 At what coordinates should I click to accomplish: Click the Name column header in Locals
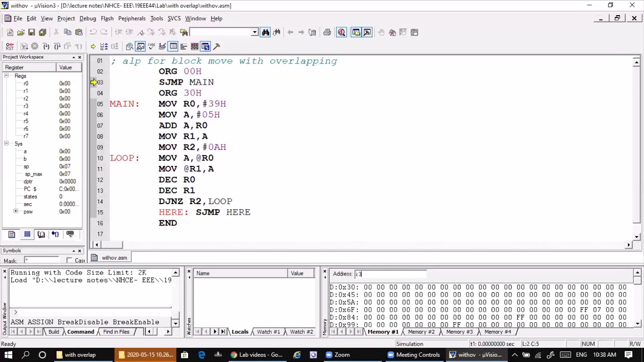pyautogui.click(x=240, y=274)
